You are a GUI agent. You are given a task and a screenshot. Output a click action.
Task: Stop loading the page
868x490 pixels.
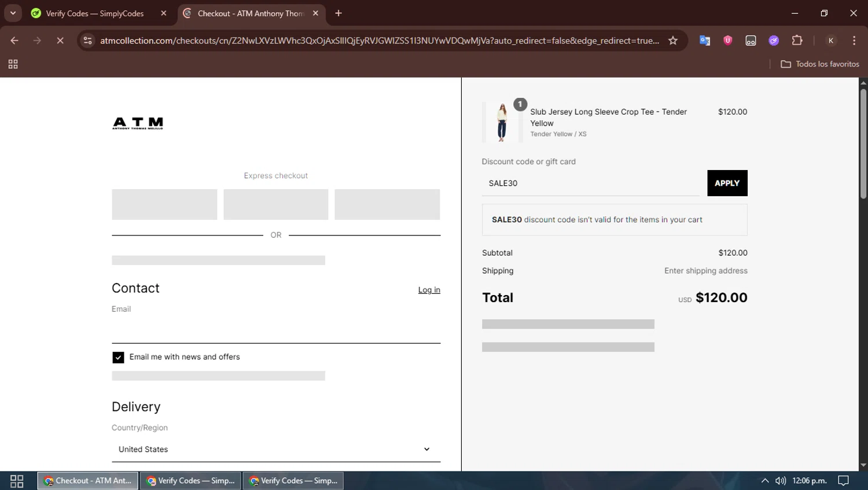[x=60, y=40]
